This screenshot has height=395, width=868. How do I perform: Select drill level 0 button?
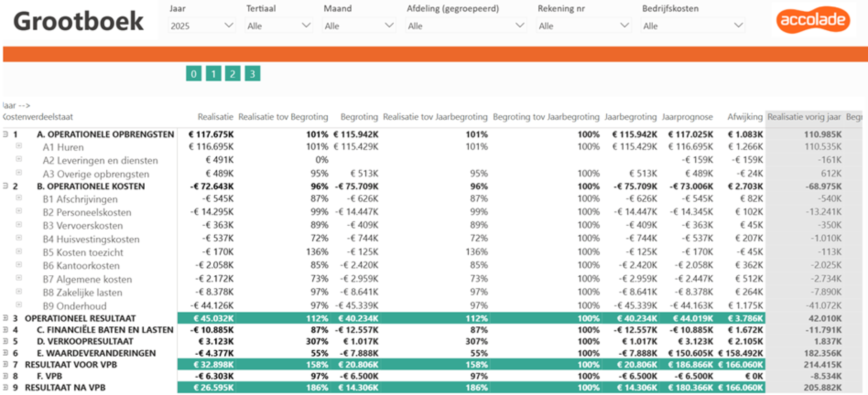tap(193, 74)
